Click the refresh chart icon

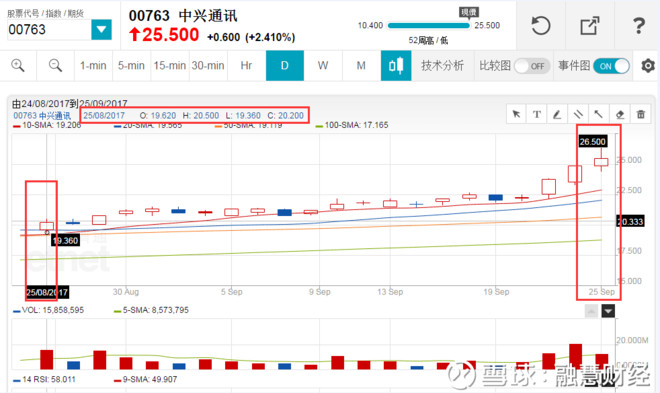click(x=540, y=26)
